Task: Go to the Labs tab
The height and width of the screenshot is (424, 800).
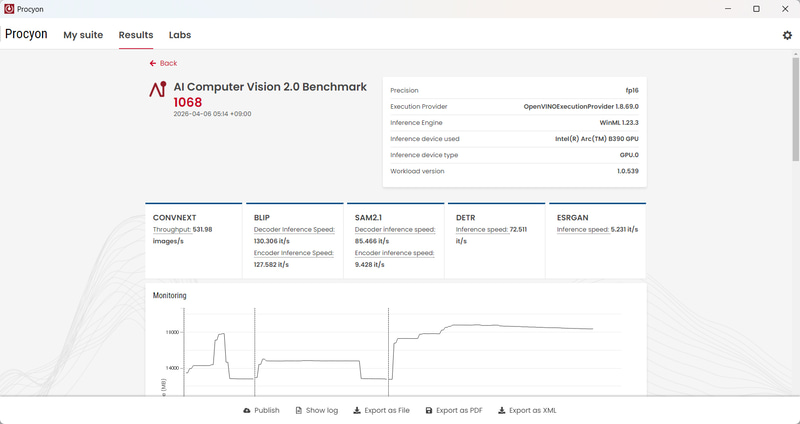Action: (180, 35)
